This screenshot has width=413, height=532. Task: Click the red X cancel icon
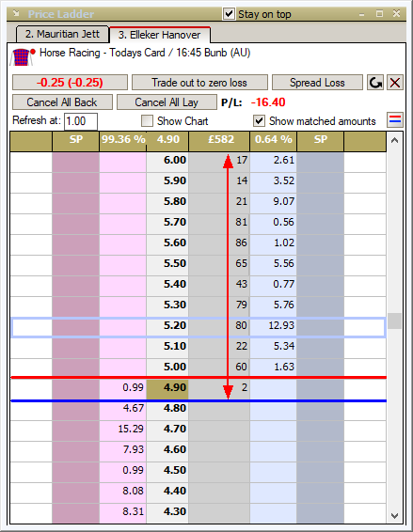tap(395, 83)
